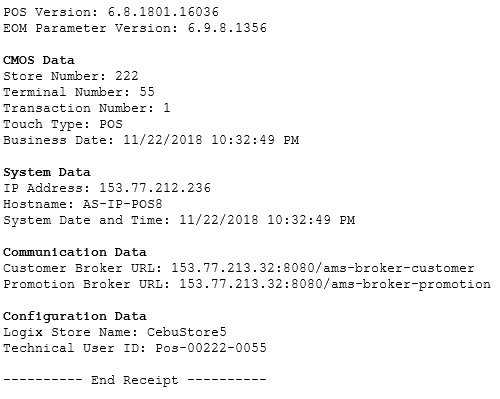Click the Business Date line
The image size is (500, 399).
tap(151, 140)
